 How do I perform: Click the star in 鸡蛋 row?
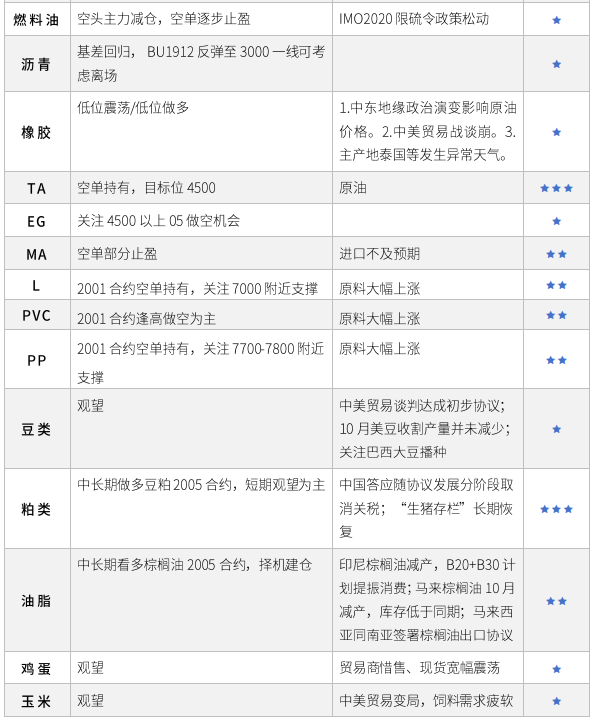coord(556,669)
